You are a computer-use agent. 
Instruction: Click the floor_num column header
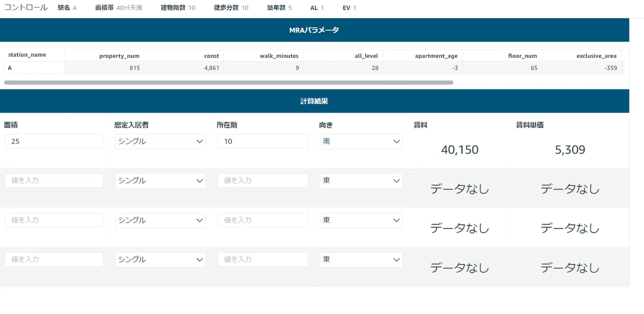coord(523,56)
